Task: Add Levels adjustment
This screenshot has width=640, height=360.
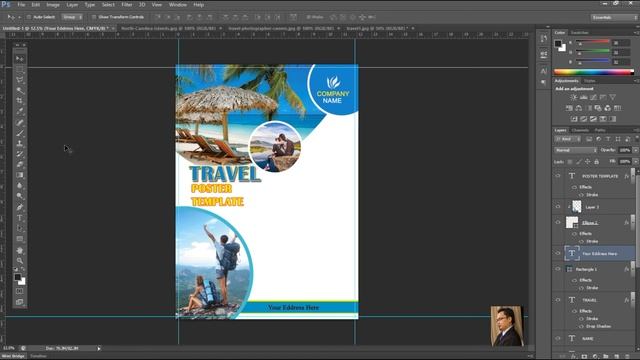Action: click(x=584, y=98)
